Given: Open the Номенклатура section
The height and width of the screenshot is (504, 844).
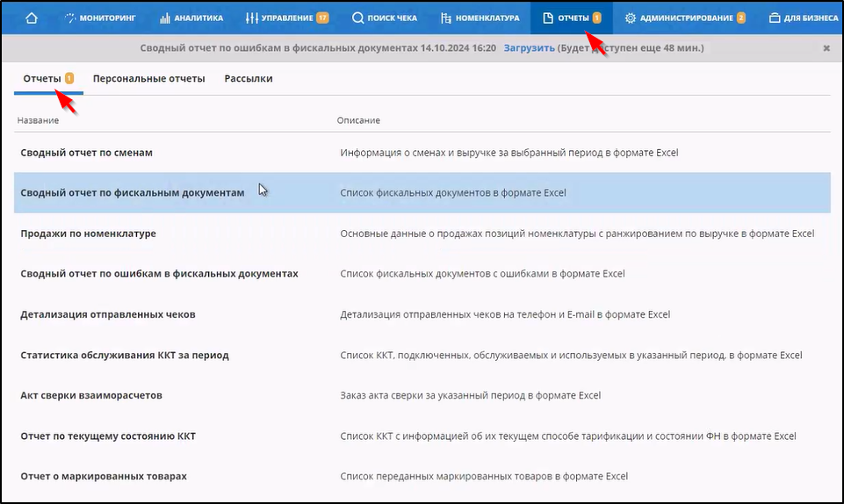Looking at the screenshot, I should pyautogui.click(x=480, y=18).
